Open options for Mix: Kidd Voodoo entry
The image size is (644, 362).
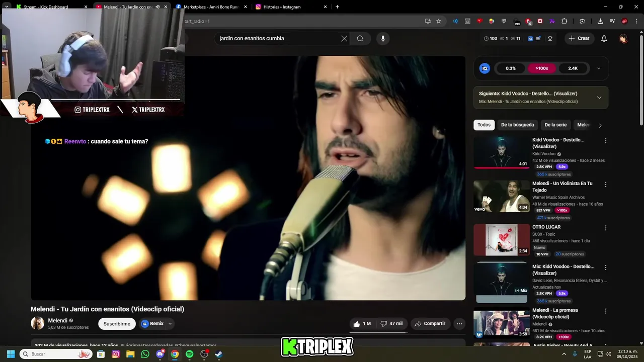click(606, 267)
